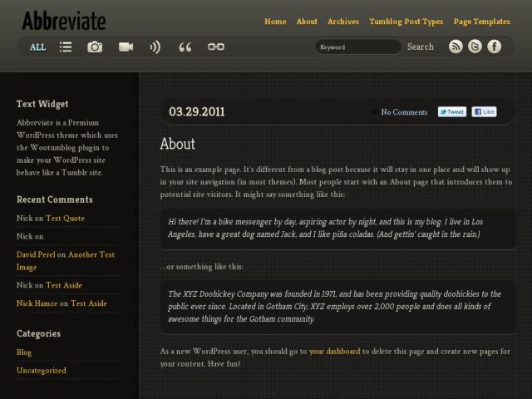Filter posts by article list icon
Image resolution: width=532 pixels, height=399 pixels.
click(66, 47)
